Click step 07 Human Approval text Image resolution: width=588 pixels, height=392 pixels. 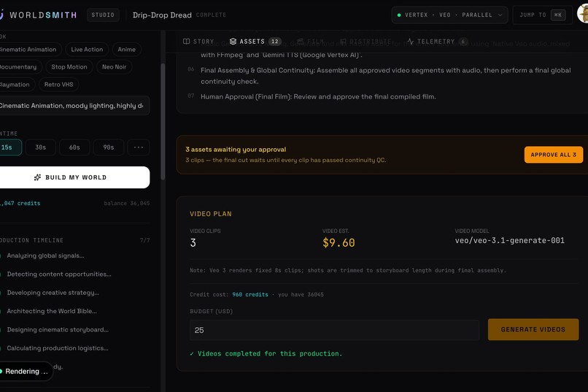[x=318, y=97]
